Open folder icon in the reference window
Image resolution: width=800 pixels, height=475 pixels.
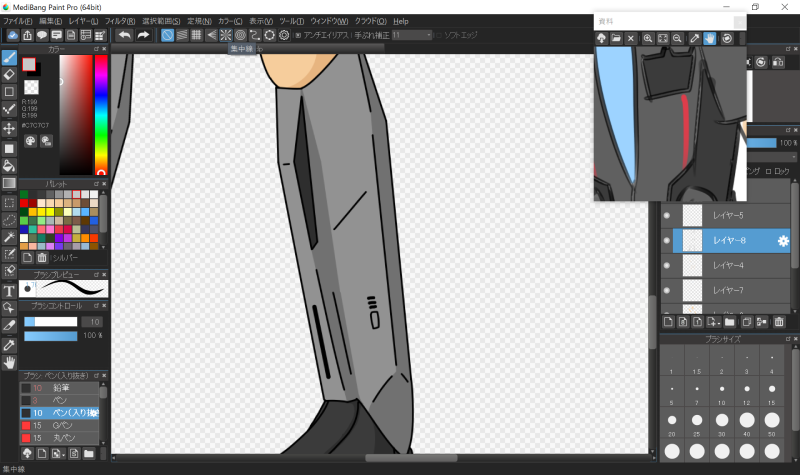click(616, 38)
